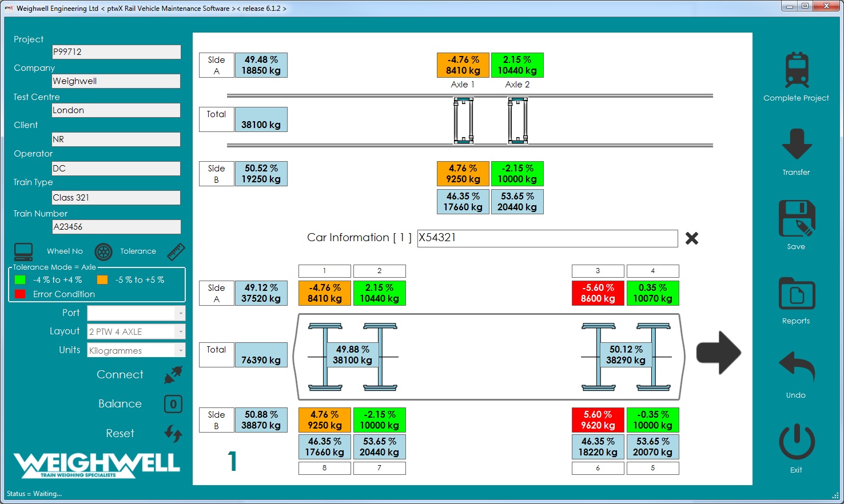Click the Wheel No wheel icon
Image resolution: width=844 pixels, height=504 pixels.
point(103,251)
